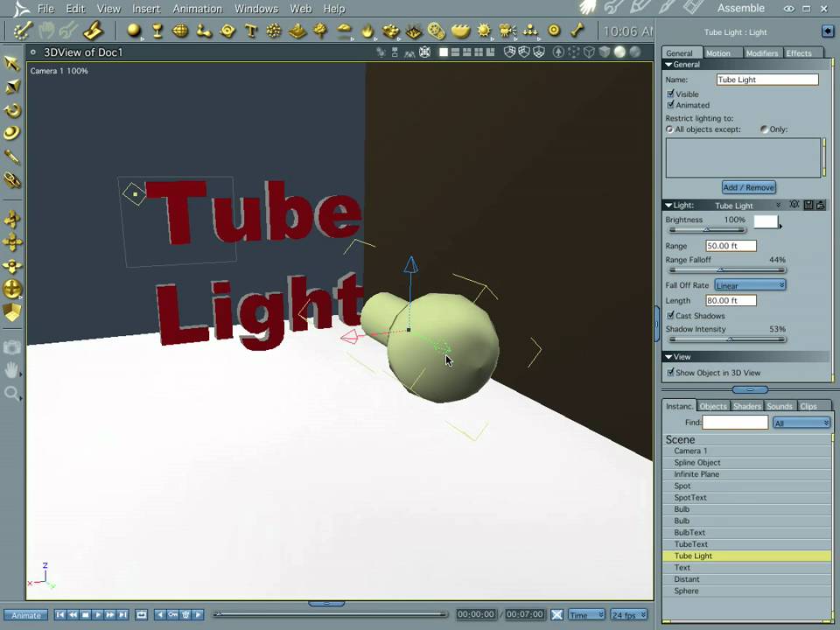840x630 pixels.
Task: Select the goblet lathe-object tool
Action: click(x=157, y=31)
